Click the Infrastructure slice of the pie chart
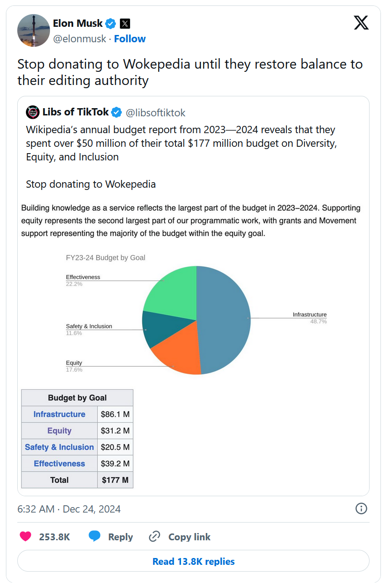Viewport: 385px width, 588px height. 225,318
